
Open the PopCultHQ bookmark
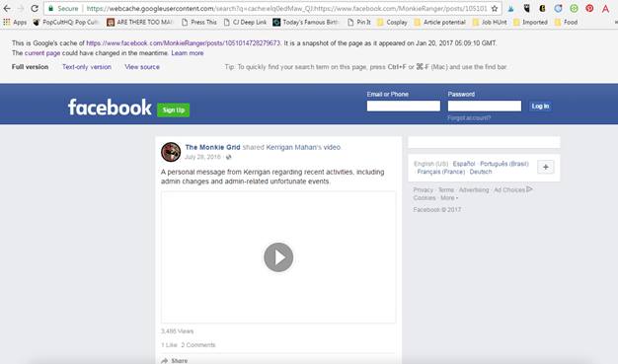point(66,22)
